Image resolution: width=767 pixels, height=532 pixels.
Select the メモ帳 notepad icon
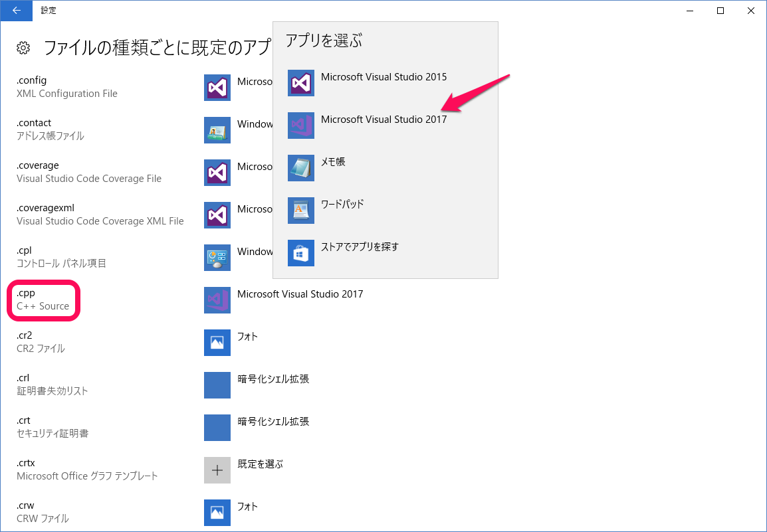300,168
